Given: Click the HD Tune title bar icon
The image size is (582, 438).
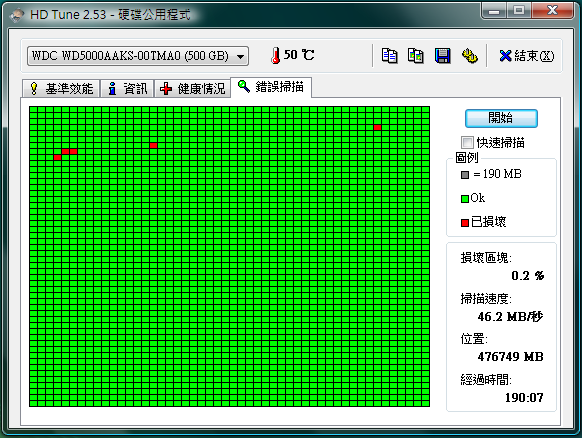Looking at the screenshot, I should (x=17, y=15).
